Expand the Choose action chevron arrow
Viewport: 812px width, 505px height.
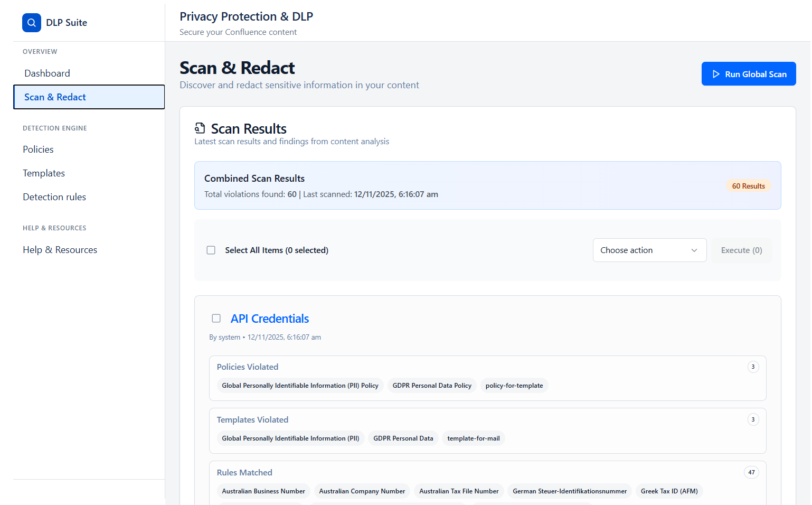point(694,250)
